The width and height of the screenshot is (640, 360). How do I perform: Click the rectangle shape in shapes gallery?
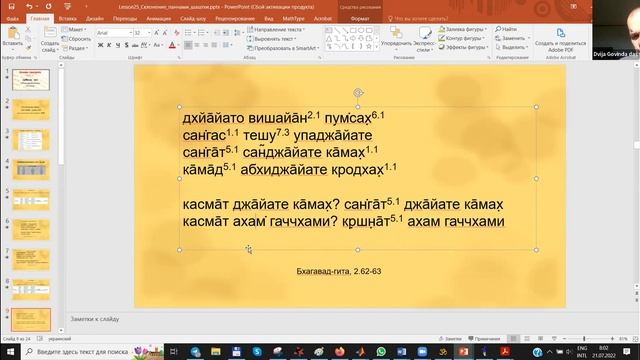point(353,30)
